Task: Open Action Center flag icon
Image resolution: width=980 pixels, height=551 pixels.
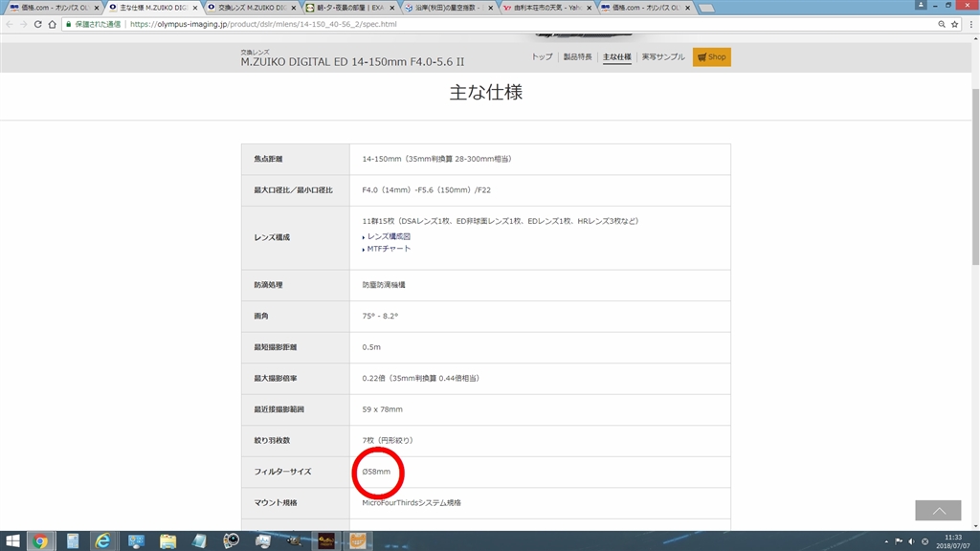Action: [x=899, y=541]
